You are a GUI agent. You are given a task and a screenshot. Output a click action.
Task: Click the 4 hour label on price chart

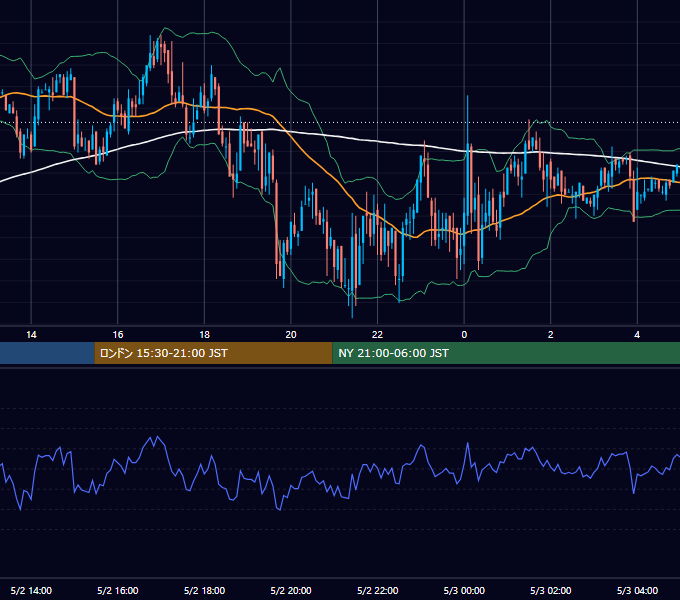pos(637,335)
